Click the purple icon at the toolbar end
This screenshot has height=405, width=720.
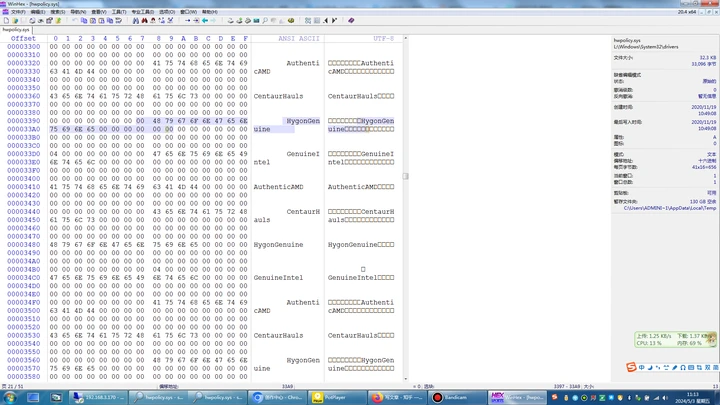coord(351,20)
